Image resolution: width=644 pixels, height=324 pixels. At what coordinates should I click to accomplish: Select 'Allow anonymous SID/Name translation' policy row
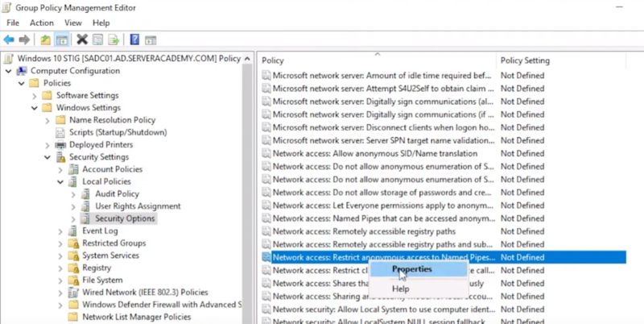(381, 153)
